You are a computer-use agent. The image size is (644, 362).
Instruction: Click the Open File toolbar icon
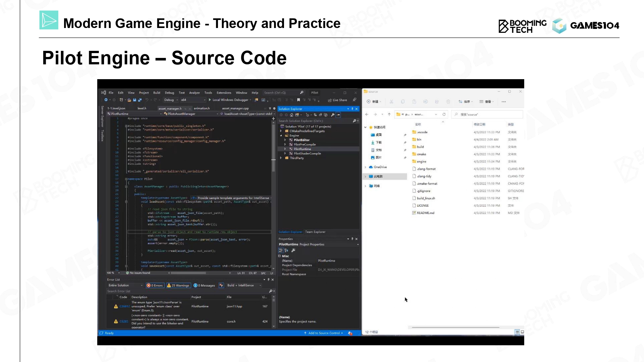(x=129, y=100)
